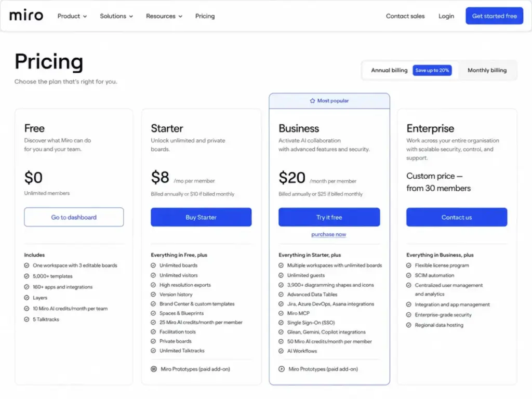Click '160+ apps and integrations' text
The width and height of the screenshot is (532, 399).
tap(62, 287)
